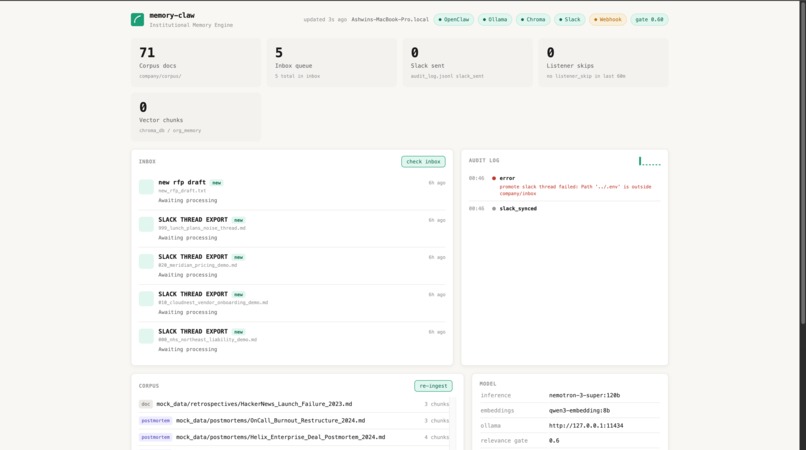
Task: Open the Listener skips stat card
Action: [603, 63]
